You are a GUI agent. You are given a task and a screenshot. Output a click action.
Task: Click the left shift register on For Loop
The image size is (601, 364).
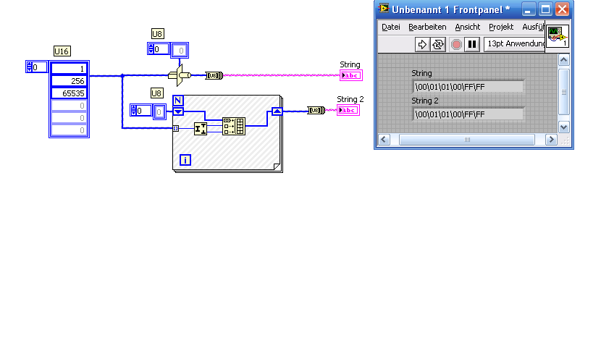178,111
